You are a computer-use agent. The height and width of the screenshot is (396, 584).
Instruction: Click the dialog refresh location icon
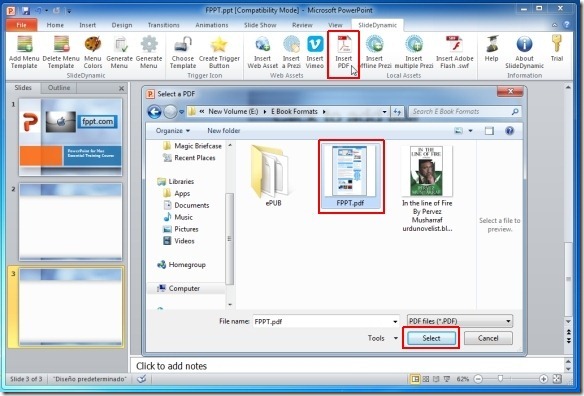click(x=397, y=111)
